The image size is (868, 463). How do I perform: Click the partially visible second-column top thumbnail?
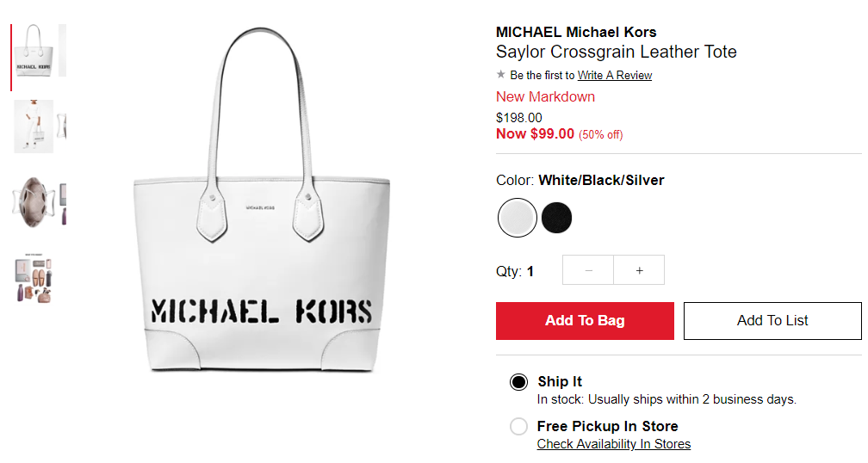tap(63, 50)
